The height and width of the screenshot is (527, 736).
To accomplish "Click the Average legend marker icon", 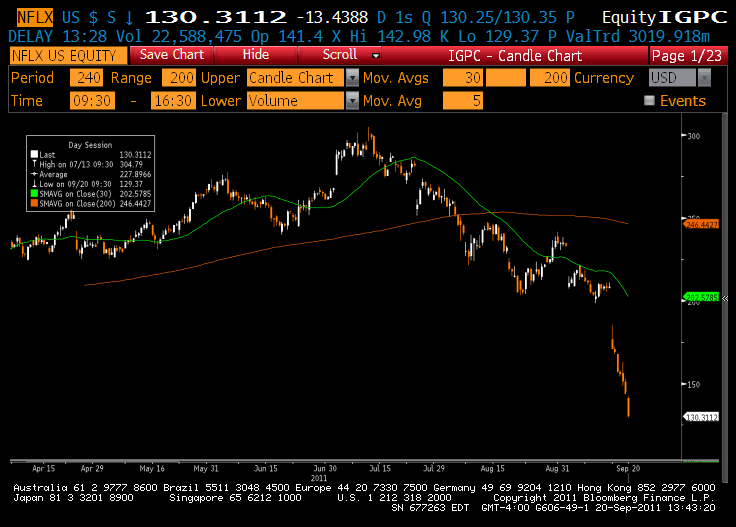I will [x=34, y=174].
